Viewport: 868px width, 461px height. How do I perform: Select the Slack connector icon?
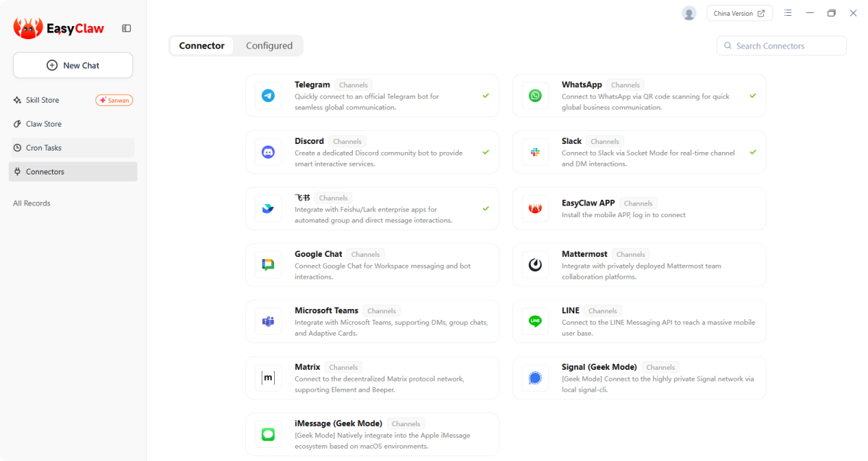(535, 152)
